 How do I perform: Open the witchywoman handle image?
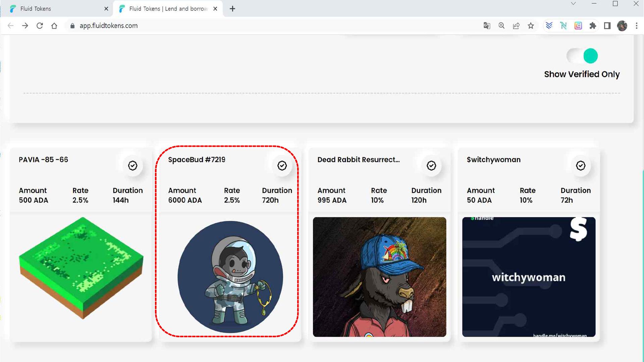[x=529, y=277]
